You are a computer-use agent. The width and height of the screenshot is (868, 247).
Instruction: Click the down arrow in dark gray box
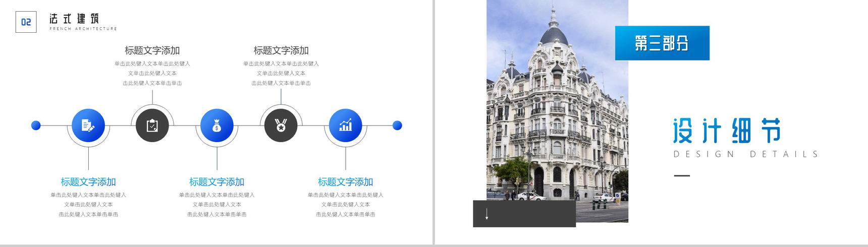point(486,214)
